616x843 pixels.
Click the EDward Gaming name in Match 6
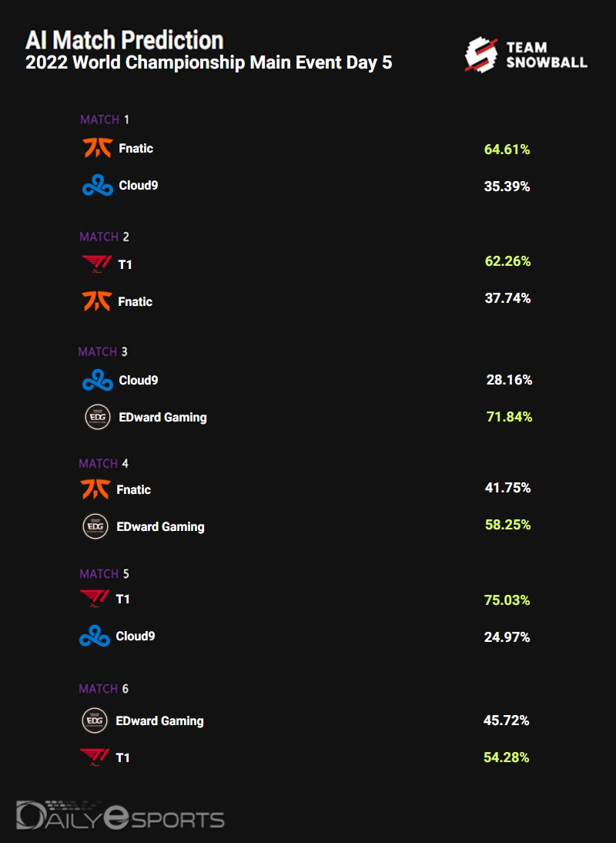click(159, 721)
